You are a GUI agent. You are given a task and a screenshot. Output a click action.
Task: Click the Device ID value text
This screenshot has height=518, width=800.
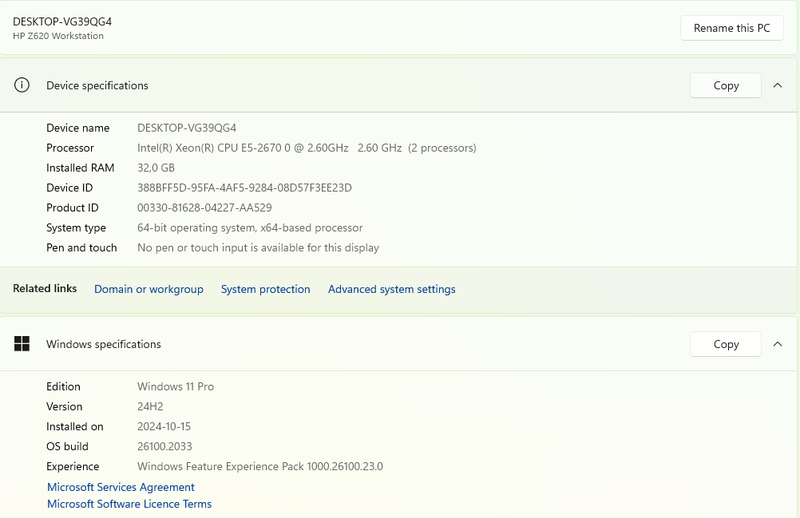pos(244,188)
